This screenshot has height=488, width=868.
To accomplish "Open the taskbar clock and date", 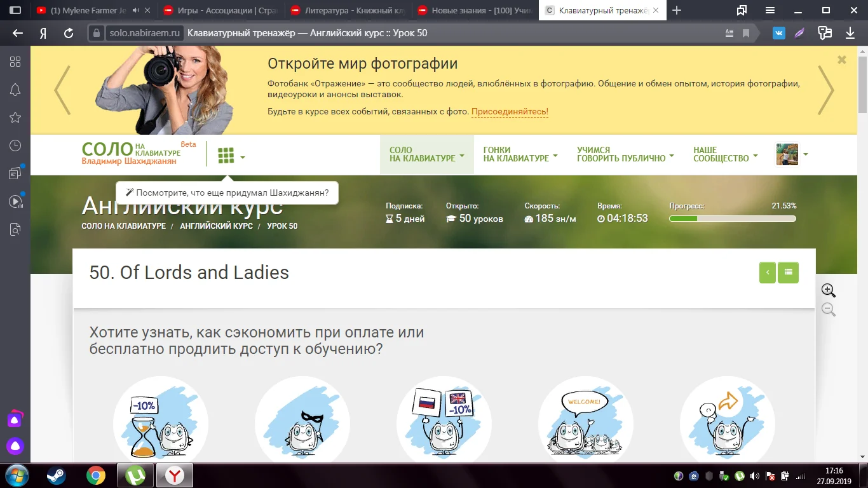I will tap(833, 475).
